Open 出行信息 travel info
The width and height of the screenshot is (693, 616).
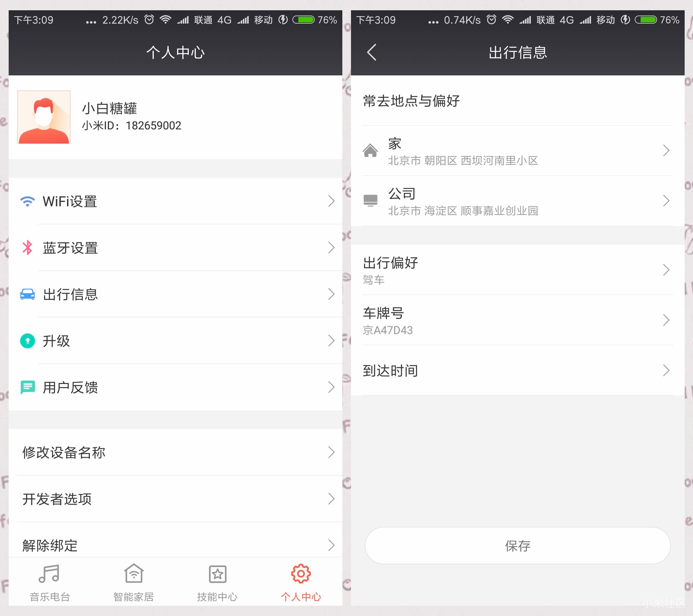click(173, 293)
